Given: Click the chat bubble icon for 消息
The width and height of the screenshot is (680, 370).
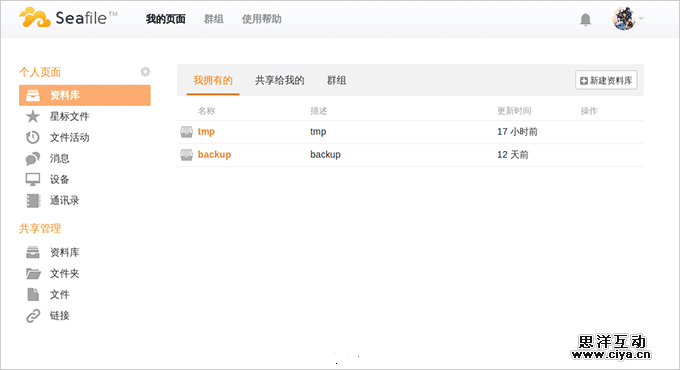Looking at the screenshot, I should pyautogui.click(x=33, y=159).
